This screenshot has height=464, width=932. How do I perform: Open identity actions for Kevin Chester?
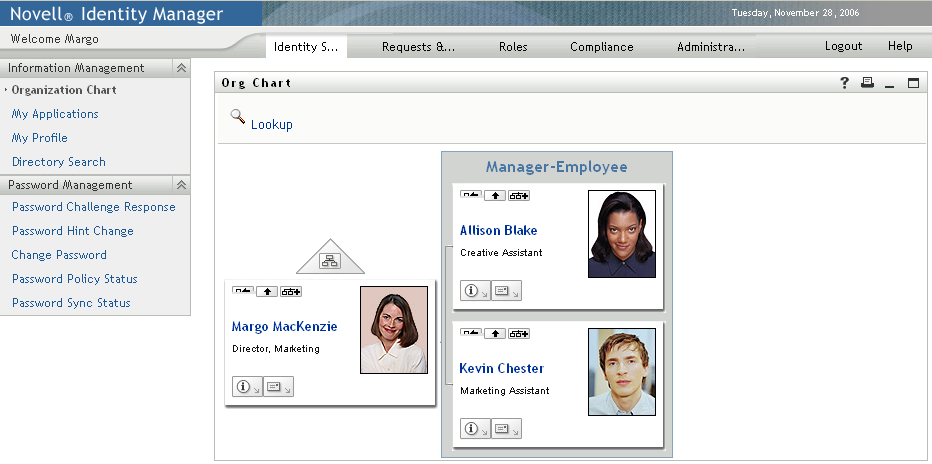tap(475, 428)
